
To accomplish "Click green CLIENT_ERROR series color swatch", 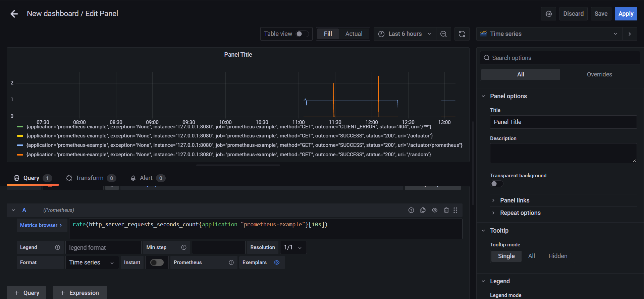I will coord(20,127).
